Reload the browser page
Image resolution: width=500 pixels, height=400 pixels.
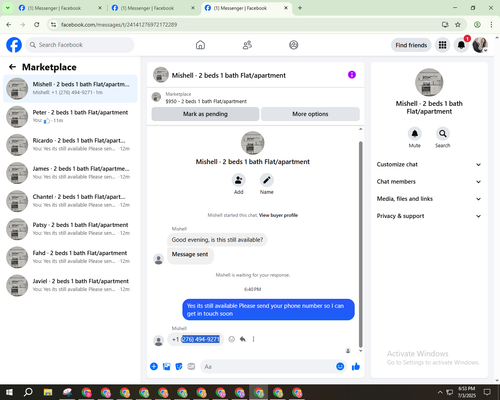(37, 25)
